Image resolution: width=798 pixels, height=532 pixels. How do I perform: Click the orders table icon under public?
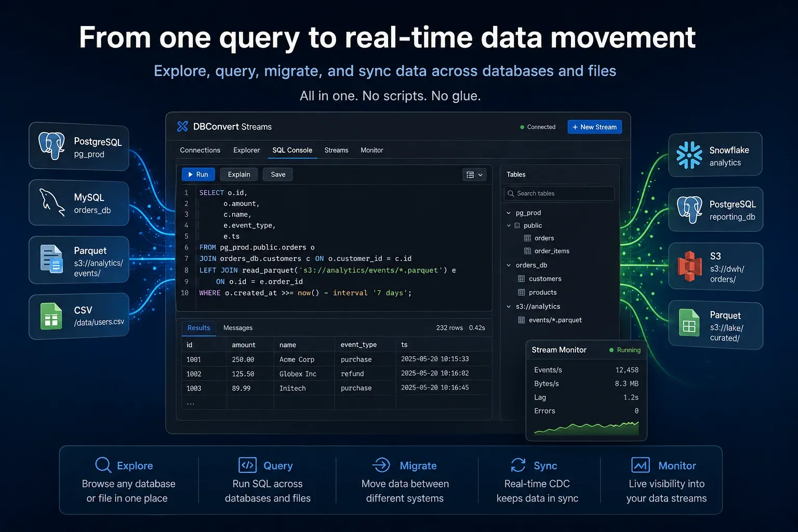tap(527, 238)
